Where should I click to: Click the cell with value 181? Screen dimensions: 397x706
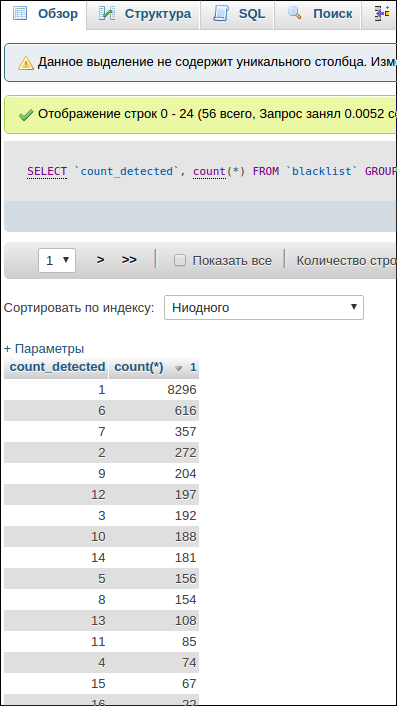coord(153,558)
